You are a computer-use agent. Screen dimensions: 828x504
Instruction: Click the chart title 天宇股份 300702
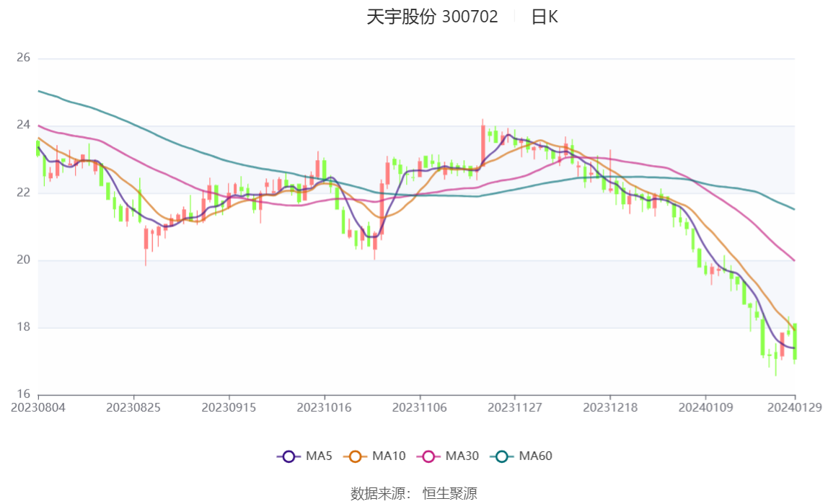(432, 17)
